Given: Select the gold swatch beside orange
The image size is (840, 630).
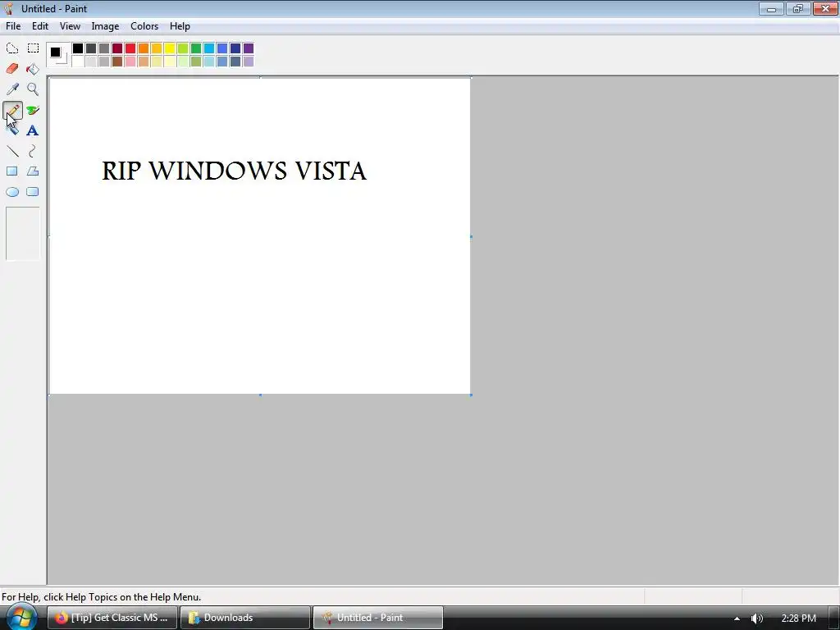Looking at the screenshot, I should tap(157, 48).
